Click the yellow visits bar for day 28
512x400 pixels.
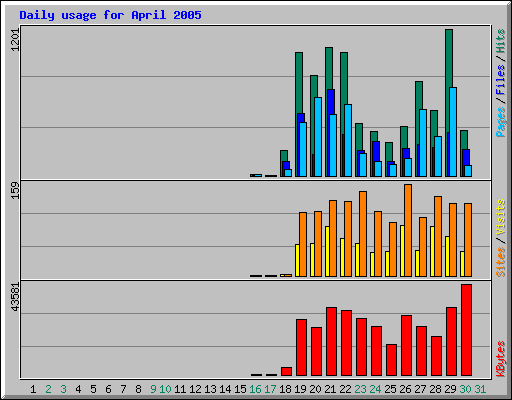click(x=432, y=252)
